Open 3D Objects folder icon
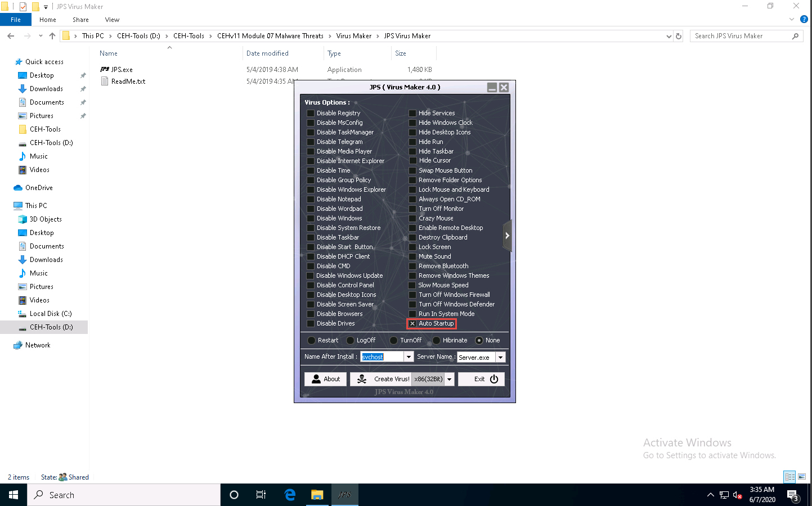Viewport: 812px width, 506px height. (23, 219)
